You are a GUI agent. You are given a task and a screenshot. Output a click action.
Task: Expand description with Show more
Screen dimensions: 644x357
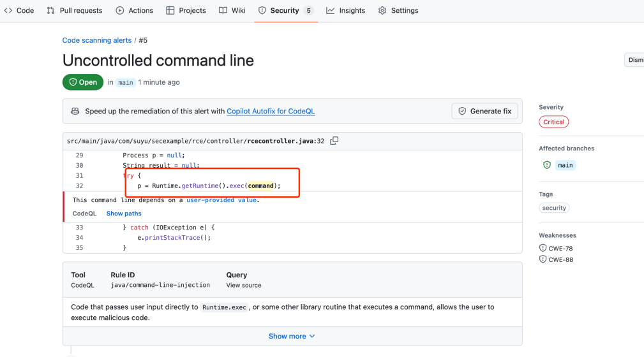(292, 336)
